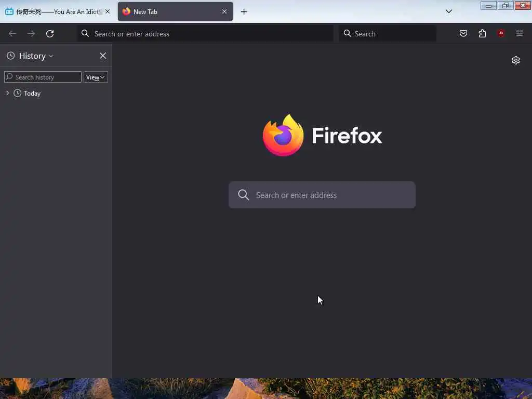
Task: Restore down the Firefox window
Action: coord(505,5)
